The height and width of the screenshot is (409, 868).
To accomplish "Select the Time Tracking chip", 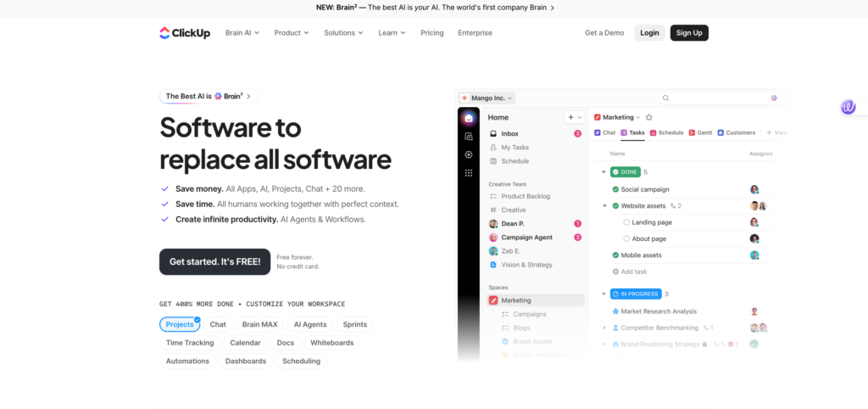I will 190,343.
